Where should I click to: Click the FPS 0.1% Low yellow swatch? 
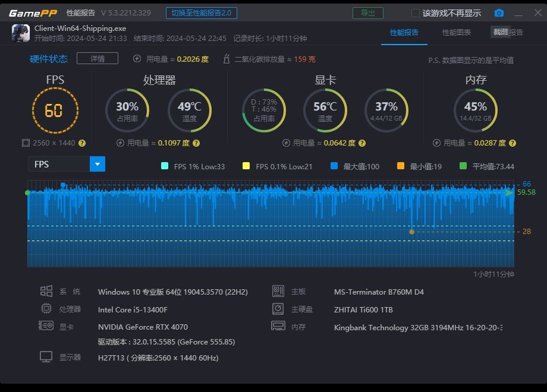(x=246, y=166)
